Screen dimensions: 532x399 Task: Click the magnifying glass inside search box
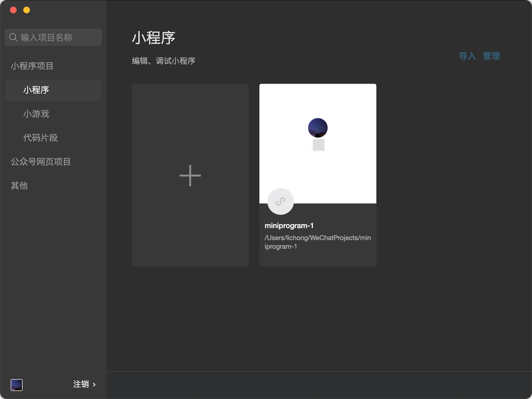(13, 37)
